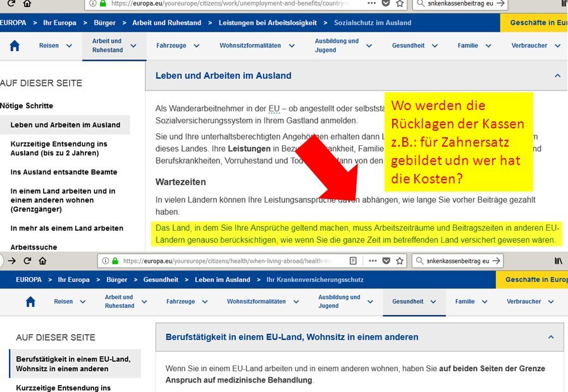This screenshot has width=568, height=392.
Task: Collapse the 'Berufstätigkeit in einem EU-Land' section chevron
Action: [551, 337]
